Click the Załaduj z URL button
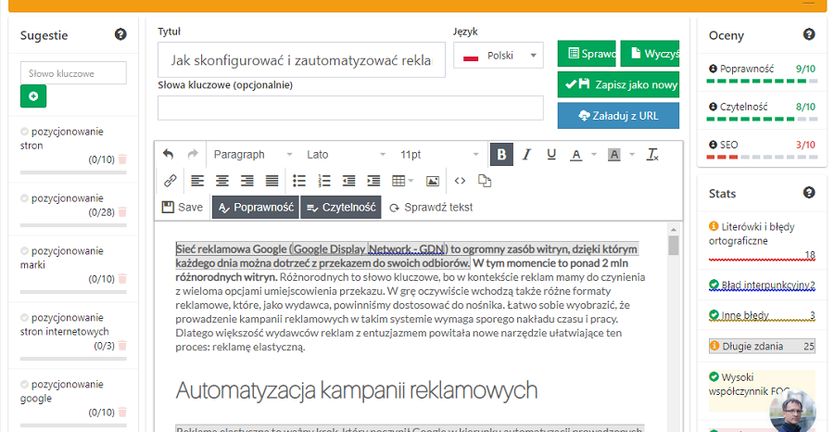Viewport: 834px width, 432px height. point(618,115)
